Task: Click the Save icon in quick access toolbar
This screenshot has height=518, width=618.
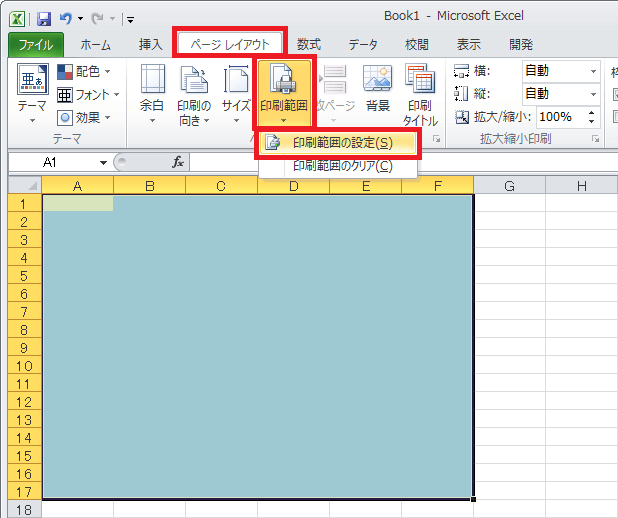Action: (43, 18)
